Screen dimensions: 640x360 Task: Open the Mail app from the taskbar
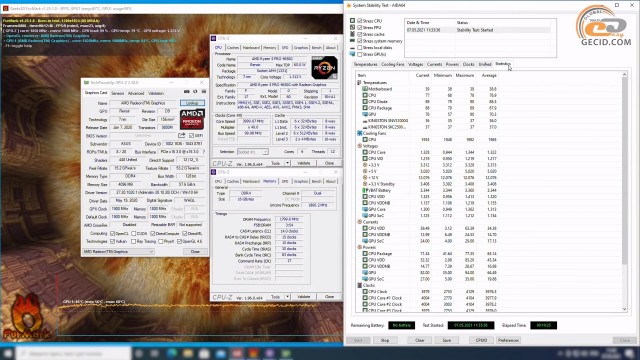(x=221, y=353)
